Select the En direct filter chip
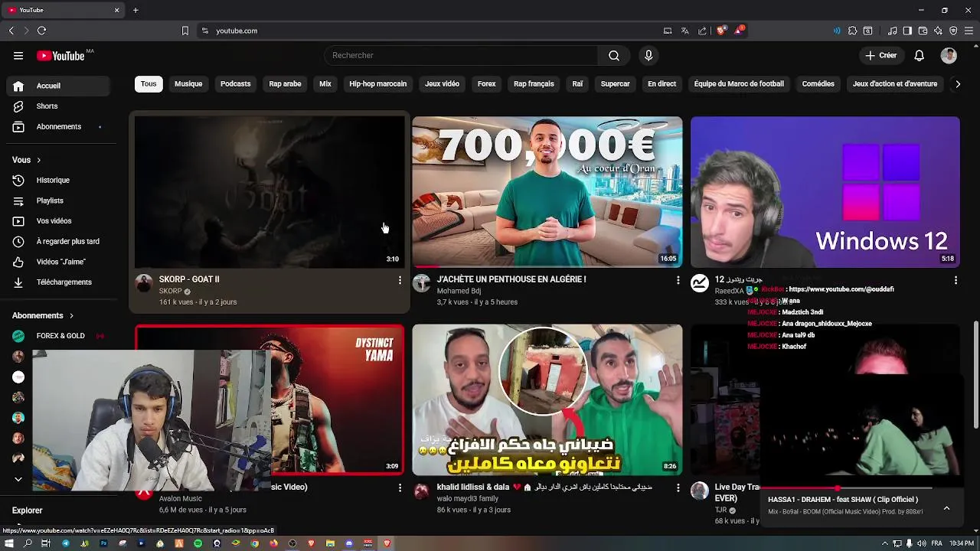Viewport: 980px width, 551px height. (x=661, y=84)
